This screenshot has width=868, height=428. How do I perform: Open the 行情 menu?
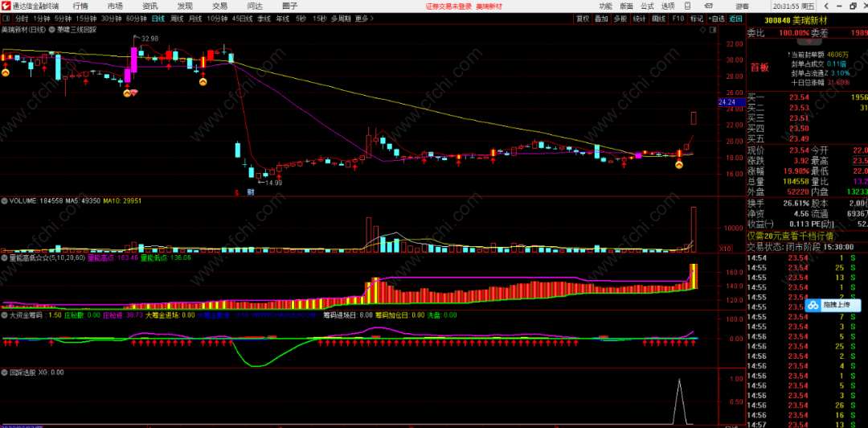pyautogui.click(x=80, y=6)
